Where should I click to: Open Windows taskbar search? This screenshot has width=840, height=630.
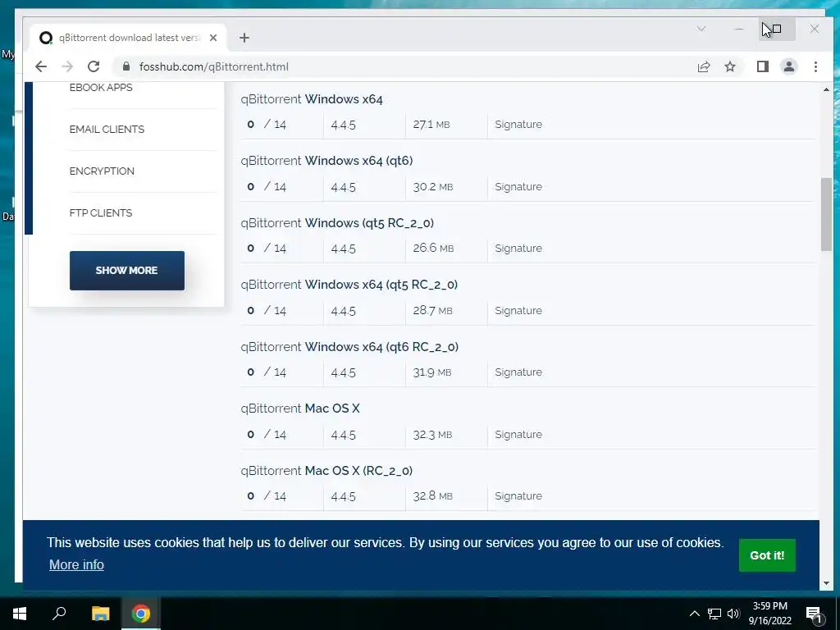tap(59, 614)
